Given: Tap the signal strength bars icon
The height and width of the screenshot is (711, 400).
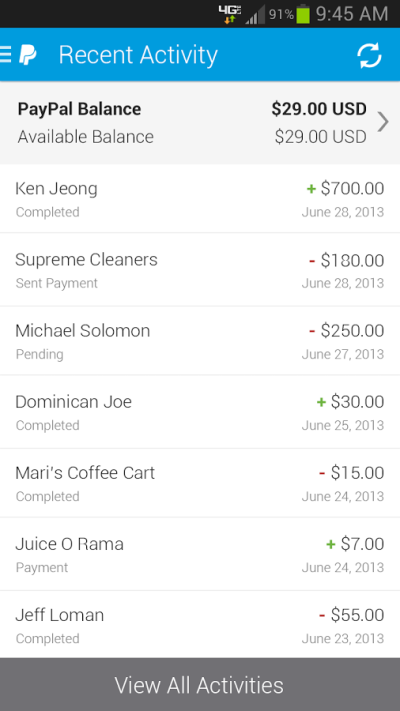Looking at the screenshot, I should click(255, 15).
